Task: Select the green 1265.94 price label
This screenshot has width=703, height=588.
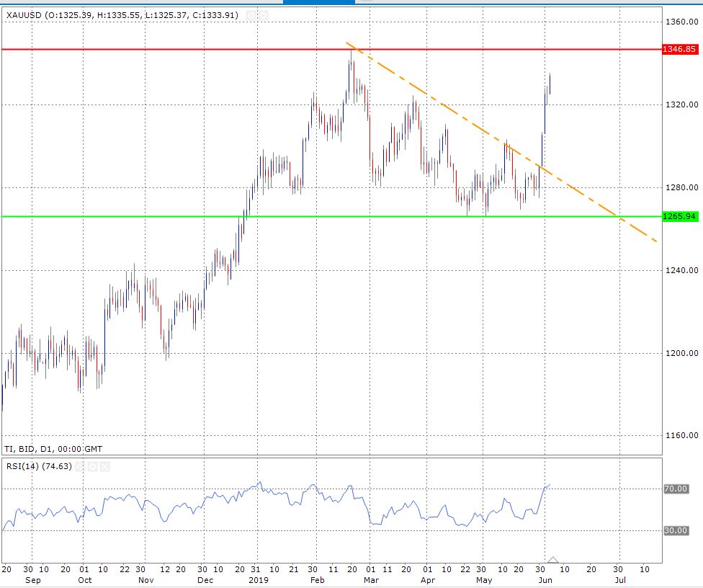Action: point(679,216)
